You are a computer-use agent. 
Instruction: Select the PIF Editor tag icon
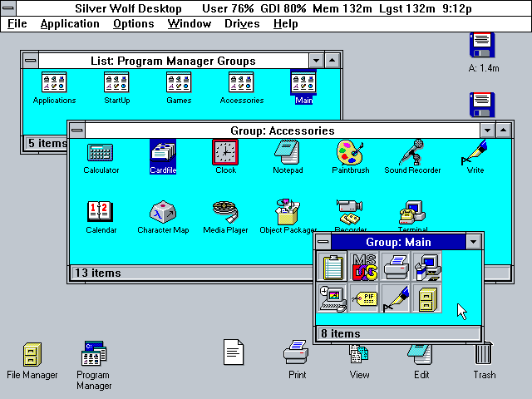pos(364,298)
